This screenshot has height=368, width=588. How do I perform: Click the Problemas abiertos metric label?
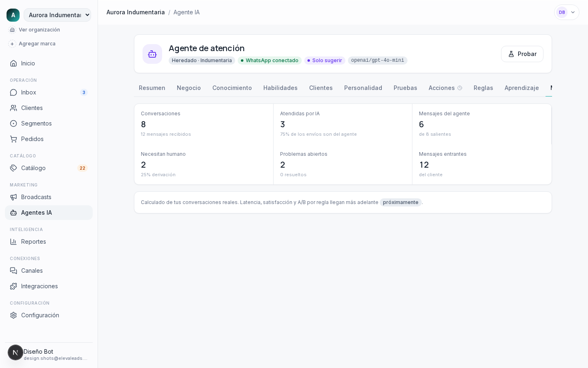point(304,154)
